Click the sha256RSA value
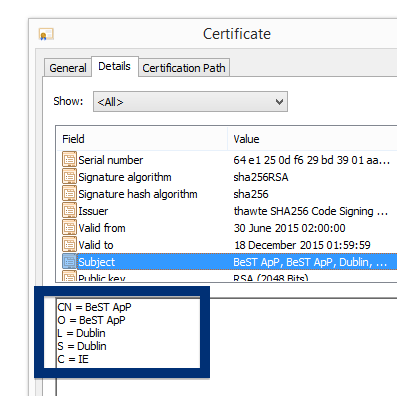 261,177
